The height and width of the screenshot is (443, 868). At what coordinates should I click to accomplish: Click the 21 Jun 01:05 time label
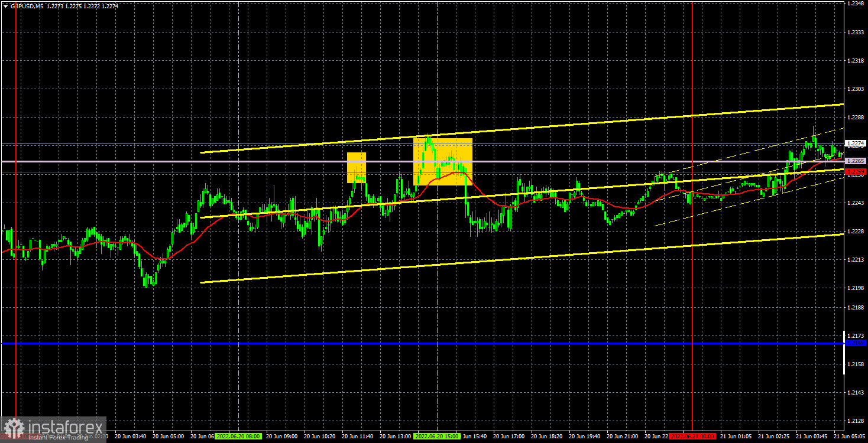coord(735,436)
